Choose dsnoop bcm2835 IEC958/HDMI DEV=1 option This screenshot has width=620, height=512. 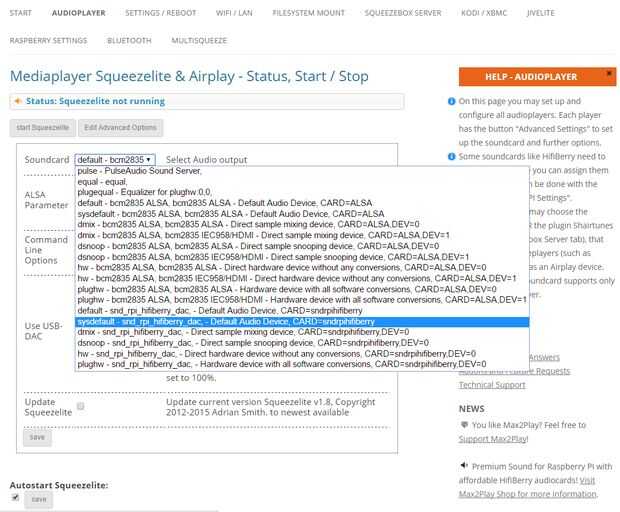click(x=302, y=257)
